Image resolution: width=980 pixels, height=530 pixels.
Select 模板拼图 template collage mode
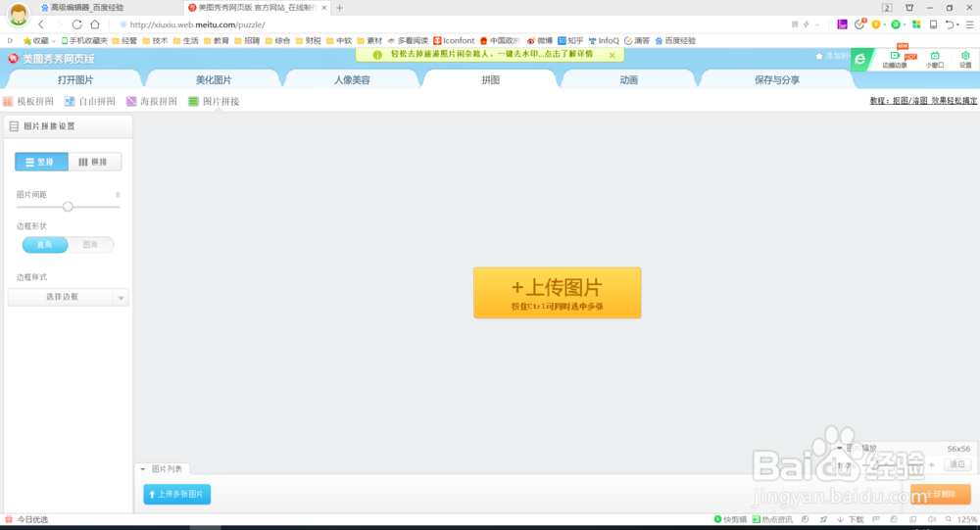tap(28, 101)
